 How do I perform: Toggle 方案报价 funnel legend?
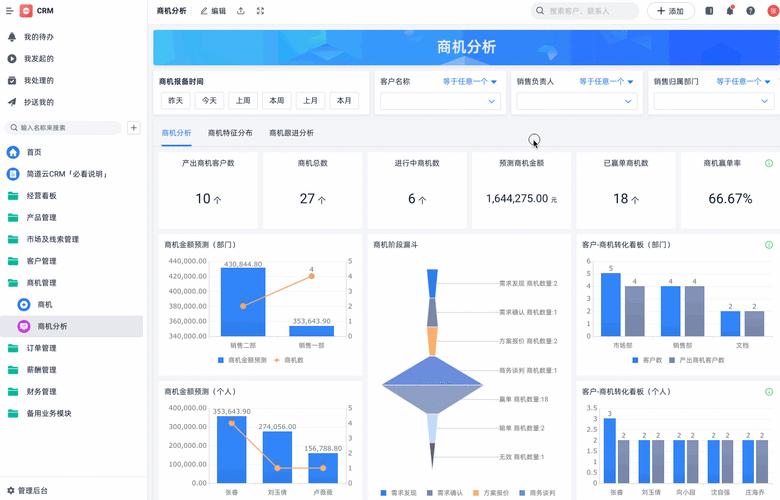click(x=491, y=493)
